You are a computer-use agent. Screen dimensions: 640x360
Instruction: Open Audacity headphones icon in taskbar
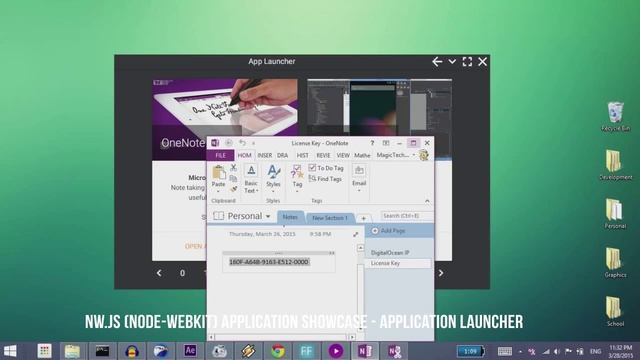click(x=131, y=351)
